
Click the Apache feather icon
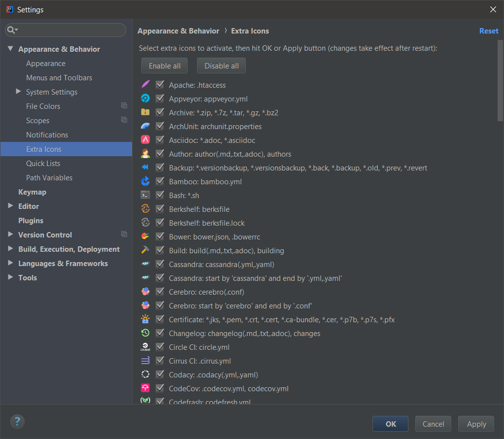click(145, 85)
